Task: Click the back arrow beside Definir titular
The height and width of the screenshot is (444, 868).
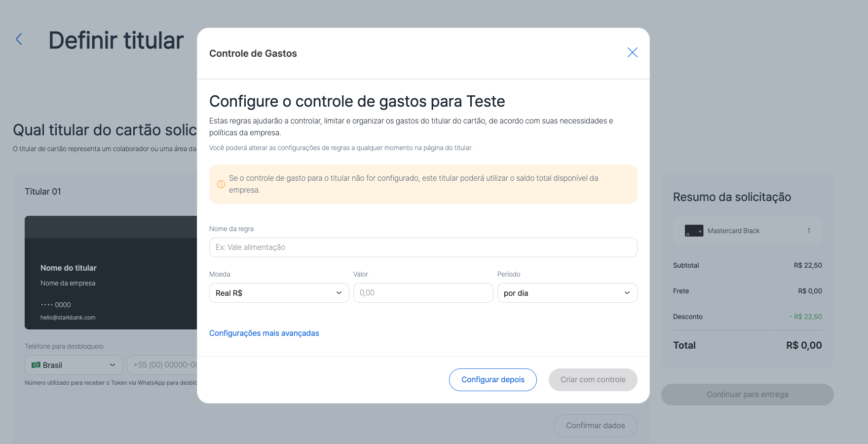Action: click(19, 40)
